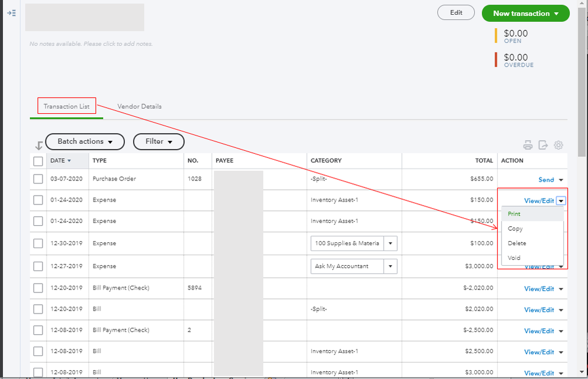Open Ask My Accountant category dropdown
588x379 pixels.
(x=391, y=266)
